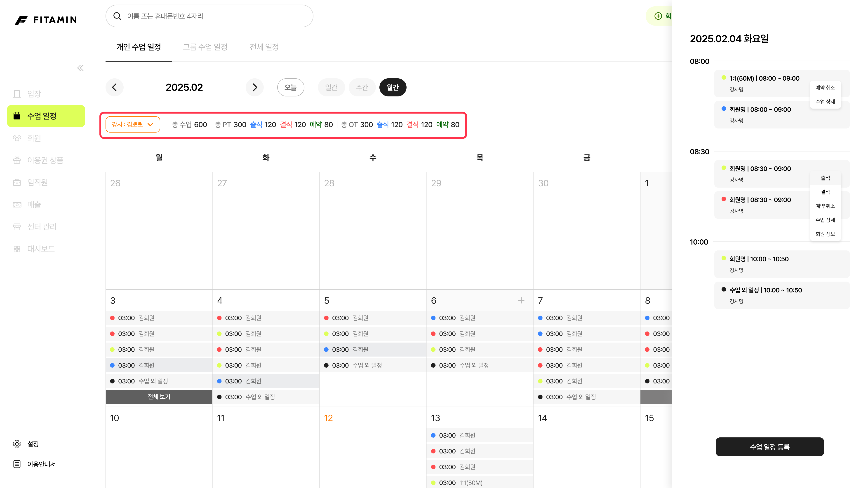This screenshot has width=868, height=488.
Task: Choose 결석 in the context menu
Action: [x=825, y=192]
